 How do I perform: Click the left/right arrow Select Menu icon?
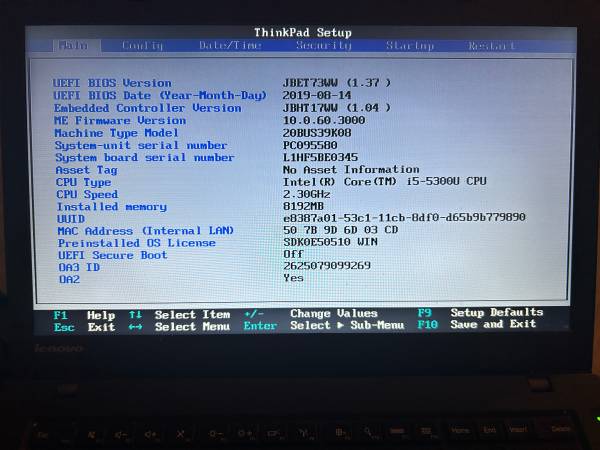(x=135, y=327)
